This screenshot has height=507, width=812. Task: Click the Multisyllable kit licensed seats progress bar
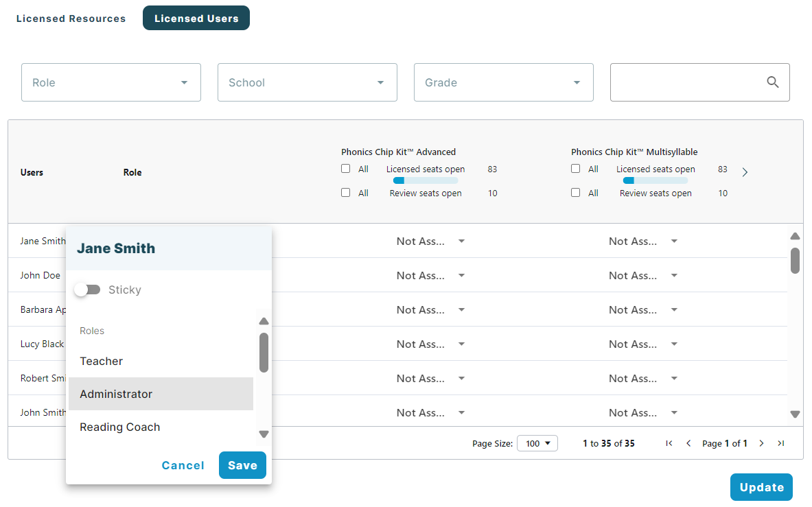(x=655, y=180)
